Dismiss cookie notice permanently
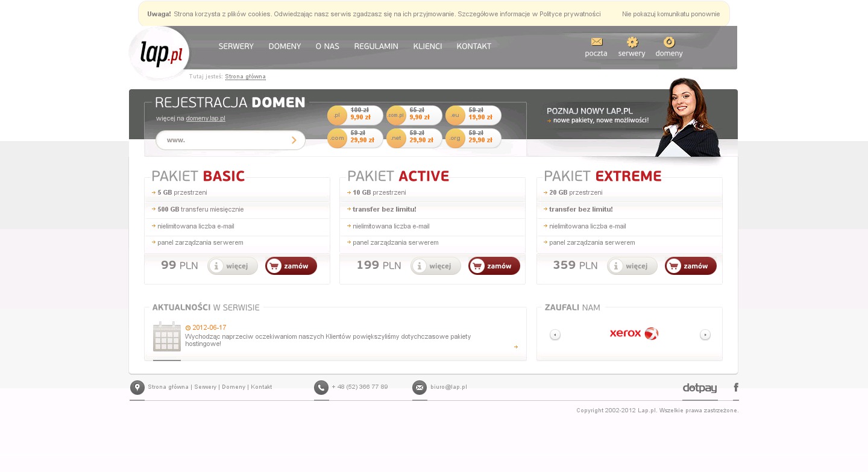Screen dimensions: 868x472 pos(671,14)
